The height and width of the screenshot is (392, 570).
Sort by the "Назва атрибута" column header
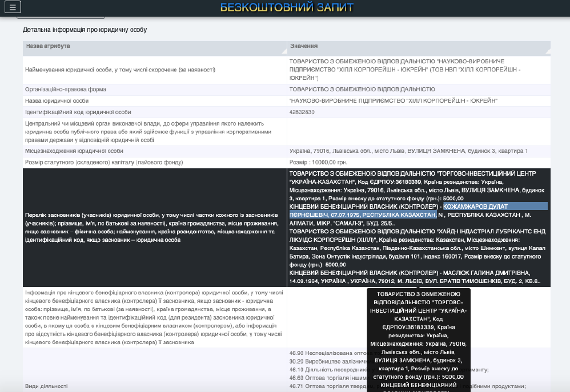tap(48, 46)
